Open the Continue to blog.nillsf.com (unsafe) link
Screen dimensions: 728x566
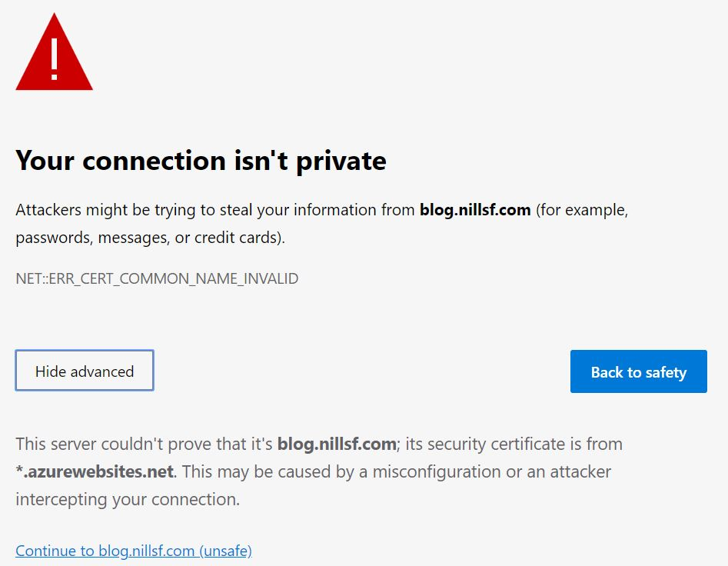pos(134,551)
